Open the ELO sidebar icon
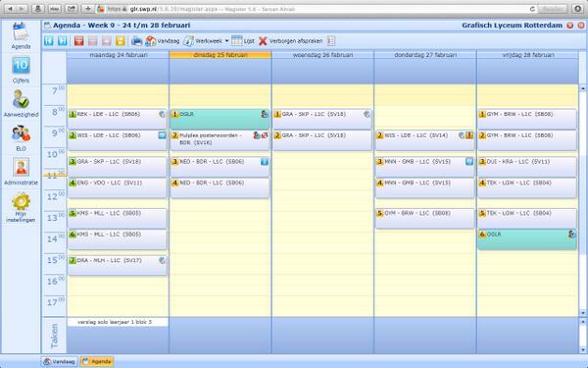Viewport: 588px width, 368px height. tap(21, 133)
